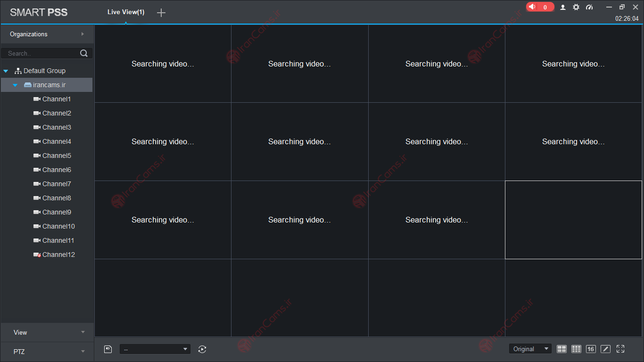644x362 pixels.
Task: Click the Default Group organization icon
Action: coord(18,71)
